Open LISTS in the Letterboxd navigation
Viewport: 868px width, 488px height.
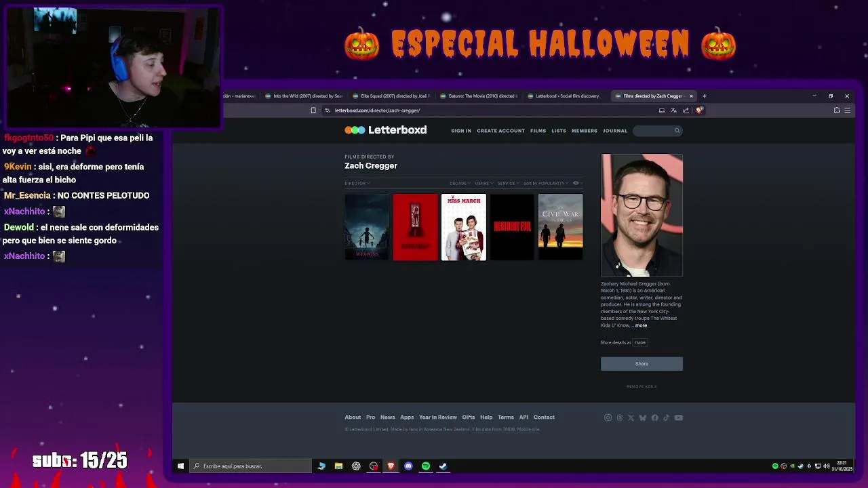coord(559,131)
